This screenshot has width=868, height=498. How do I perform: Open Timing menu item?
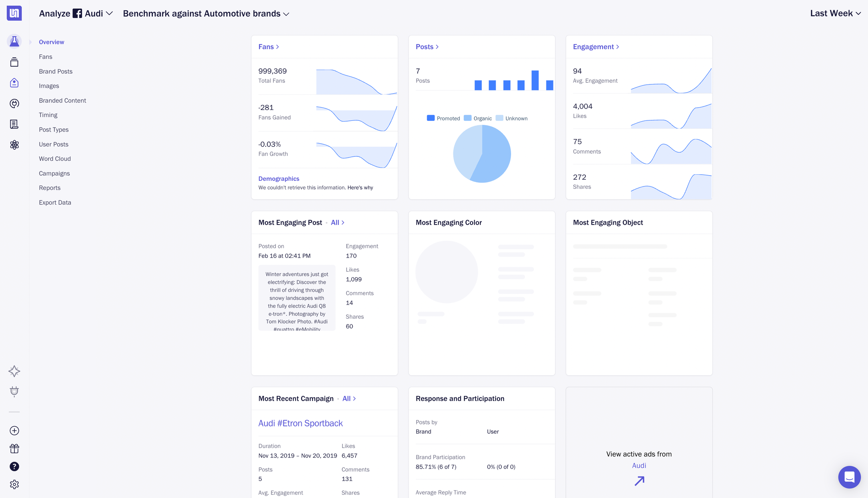[x=48, y=115]
